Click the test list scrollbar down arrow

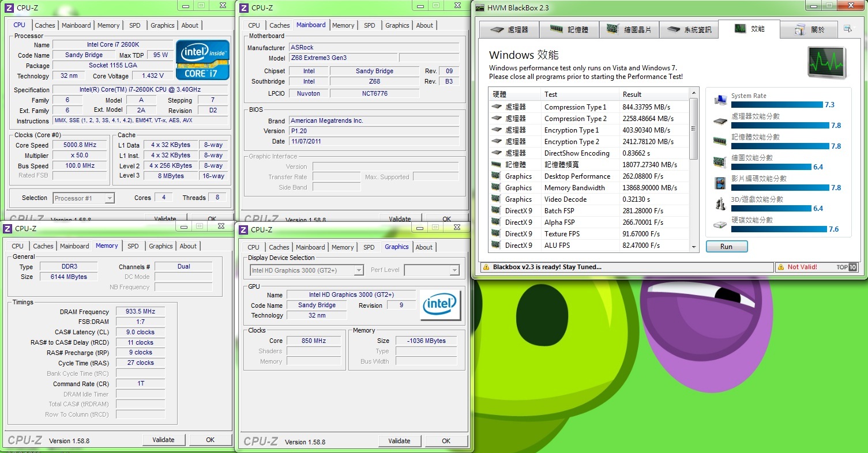coord(694,247)
